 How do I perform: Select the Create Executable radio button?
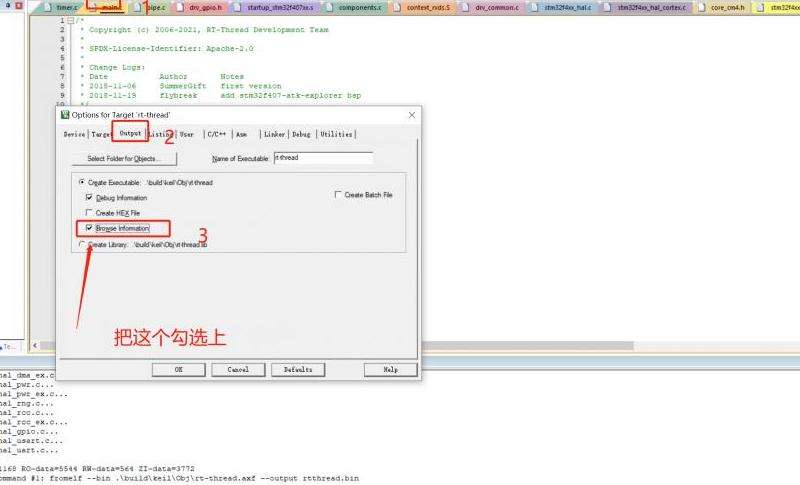(x=82, y=183)
